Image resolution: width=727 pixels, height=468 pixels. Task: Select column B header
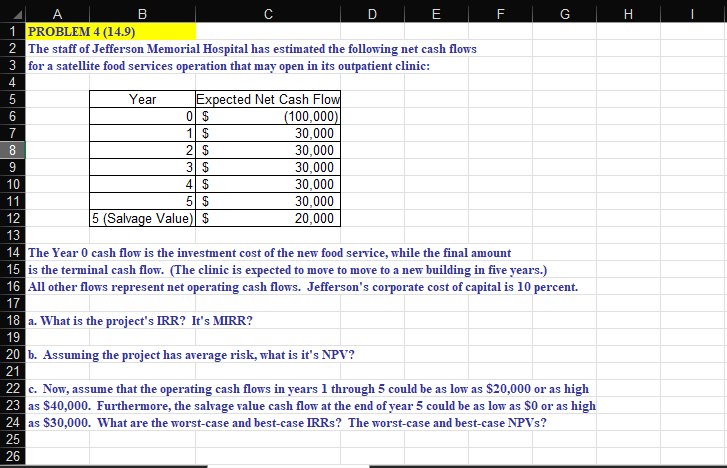(142, 14)
